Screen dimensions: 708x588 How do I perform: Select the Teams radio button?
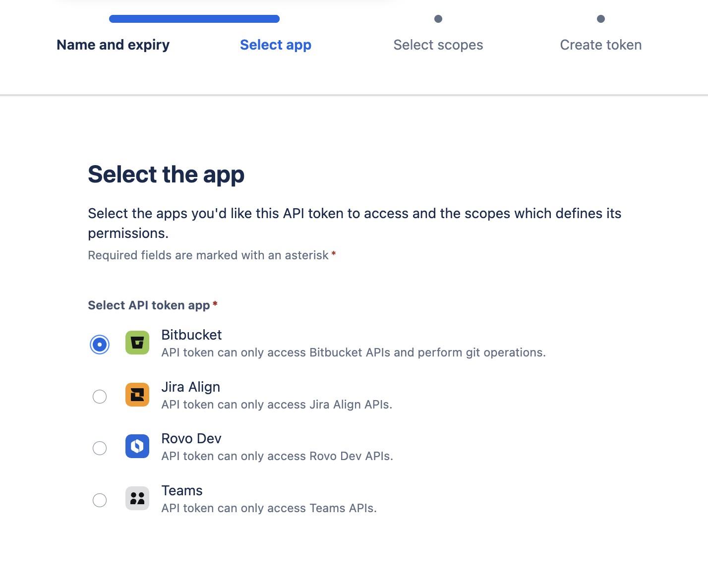100,500
